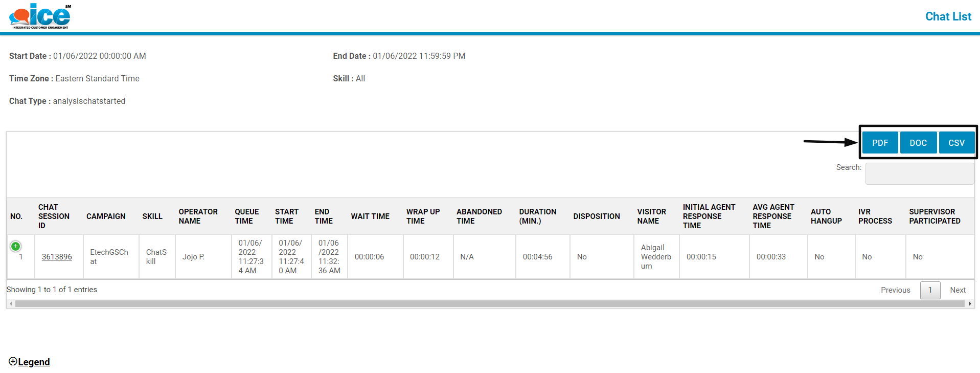The height and width of the screenshot is (373, 980).
Task: Export the chat list as PDF
Action: coord(880,143)
